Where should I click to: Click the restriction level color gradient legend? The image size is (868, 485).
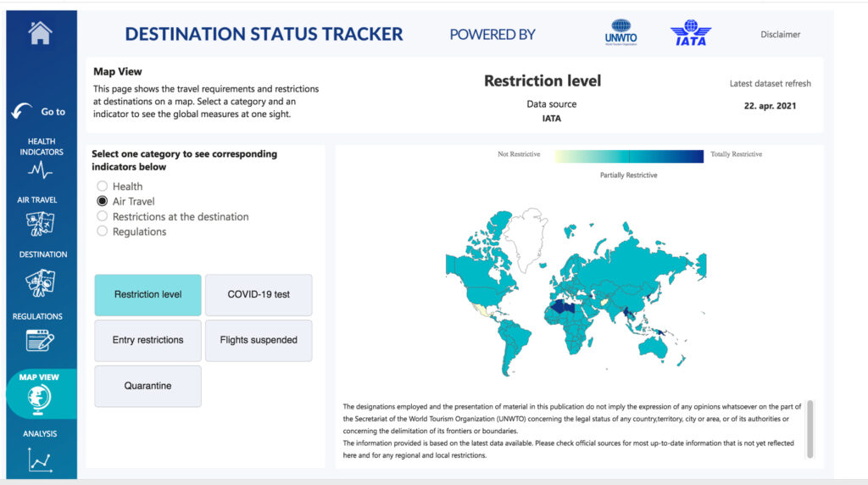point(630,156)
